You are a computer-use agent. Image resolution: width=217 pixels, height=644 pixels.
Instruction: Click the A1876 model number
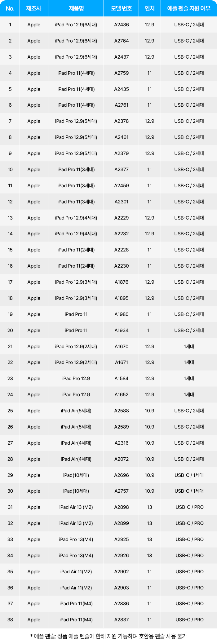(122, 282)
